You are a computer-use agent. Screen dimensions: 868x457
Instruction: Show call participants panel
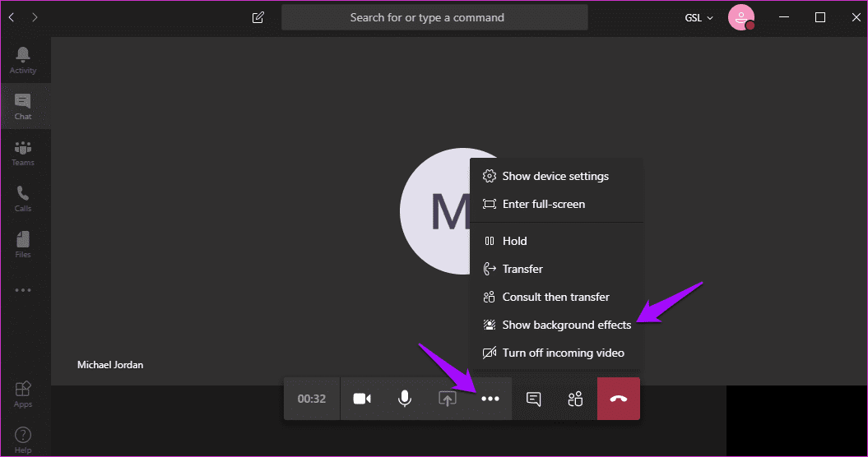click(x=576, y=399)
